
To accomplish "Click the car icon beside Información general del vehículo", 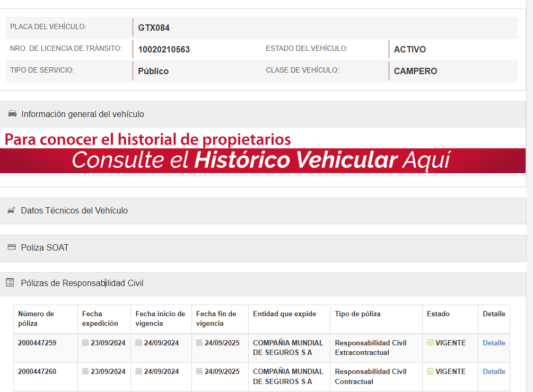I will [12, 114].
